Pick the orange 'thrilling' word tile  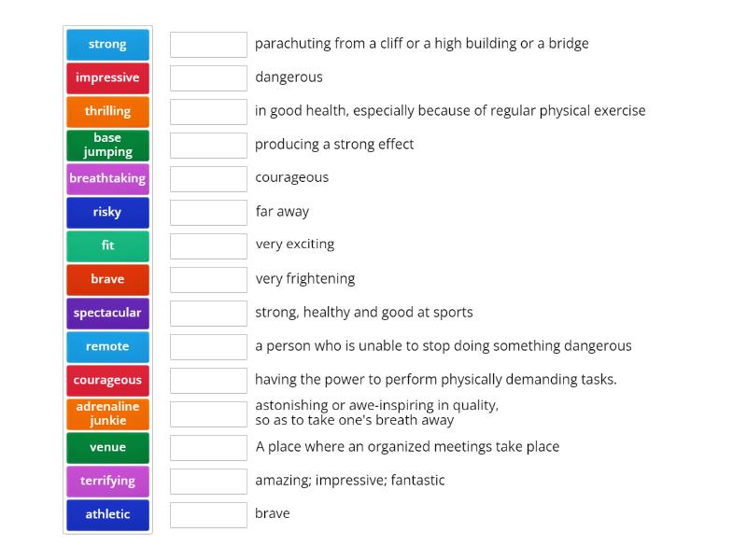[x=107, y=111]
